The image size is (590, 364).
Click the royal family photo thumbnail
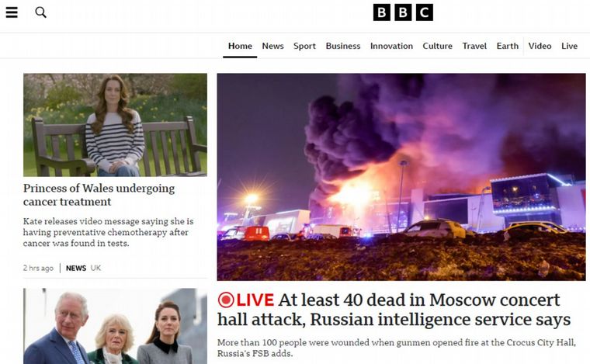tap(115, 326)
